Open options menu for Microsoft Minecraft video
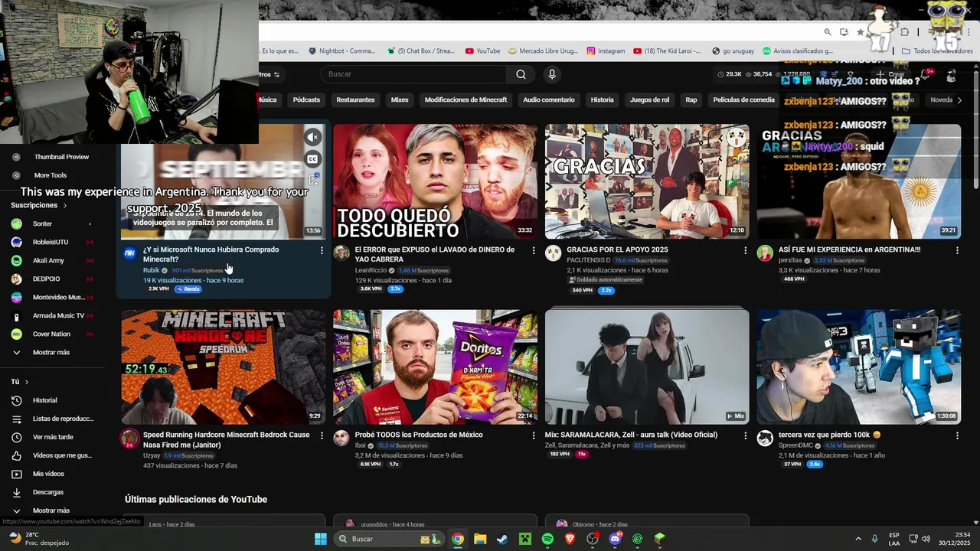Screen dimensions: 980x551 pos(322,250)
